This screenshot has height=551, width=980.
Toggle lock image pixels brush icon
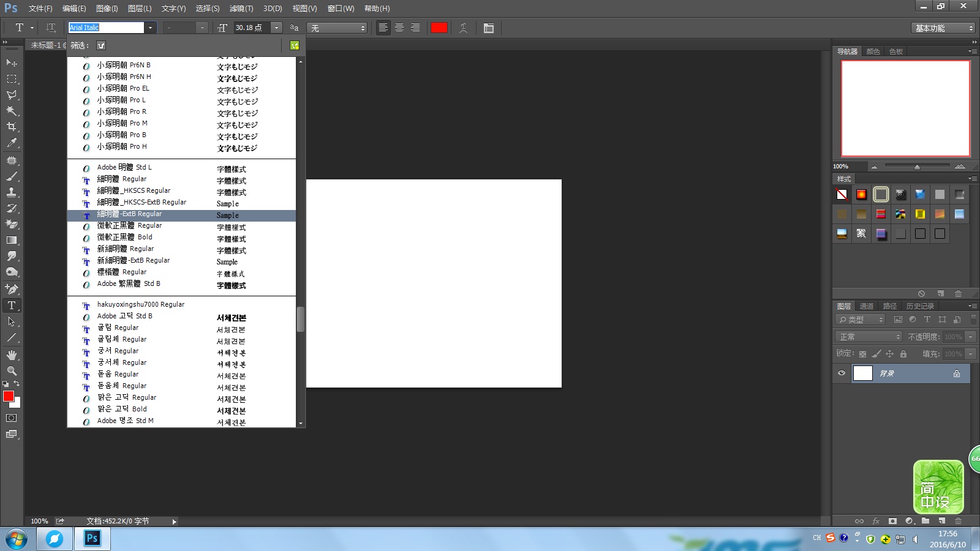pos(876,354)
